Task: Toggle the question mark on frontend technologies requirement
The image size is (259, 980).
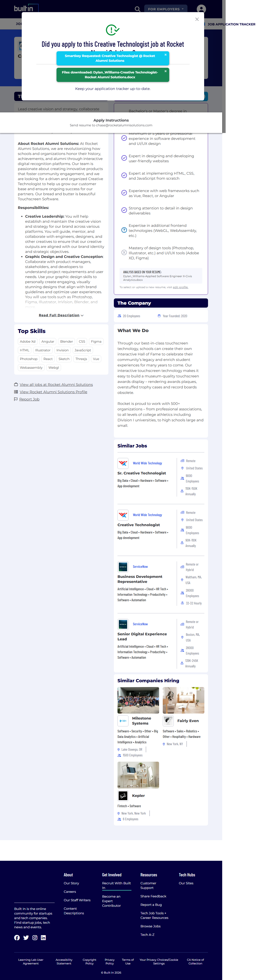Action: point(124,230)
